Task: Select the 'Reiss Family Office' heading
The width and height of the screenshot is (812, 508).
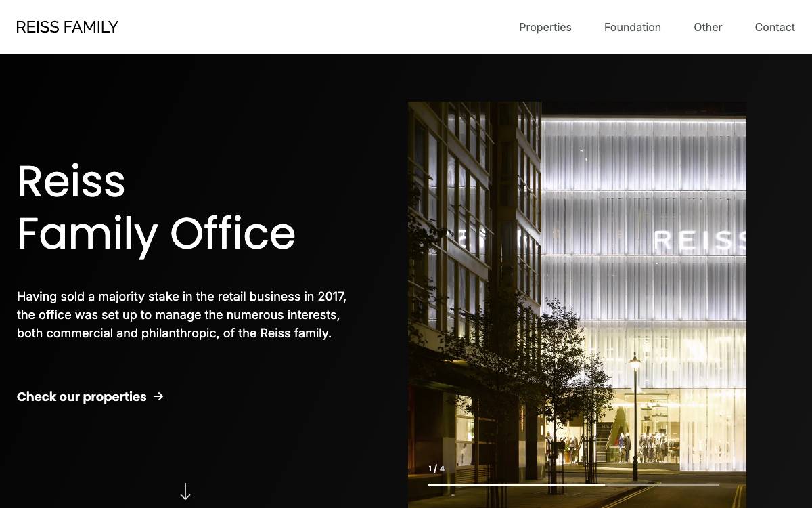Action: pyautogui.click(x=156, y=207)
